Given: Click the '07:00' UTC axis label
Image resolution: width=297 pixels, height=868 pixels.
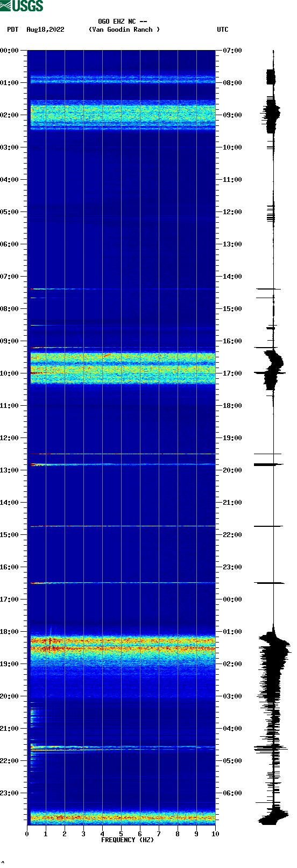Looking at the screenshot, I should 232,51.
